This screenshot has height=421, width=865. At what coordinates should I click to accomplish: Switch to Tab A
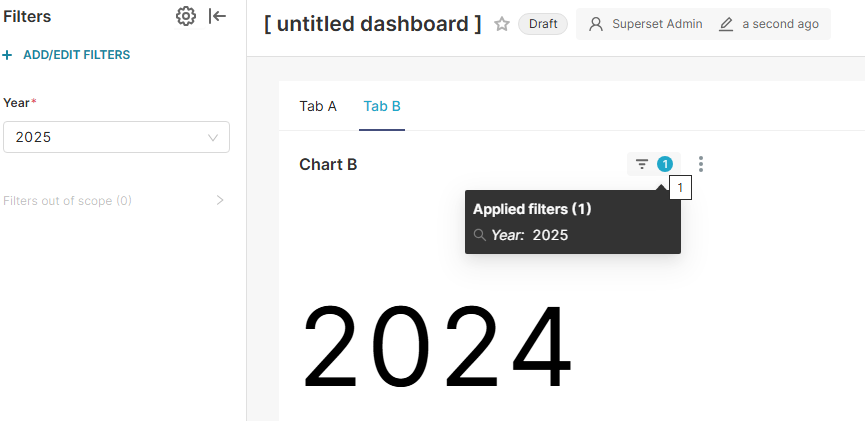318,106
